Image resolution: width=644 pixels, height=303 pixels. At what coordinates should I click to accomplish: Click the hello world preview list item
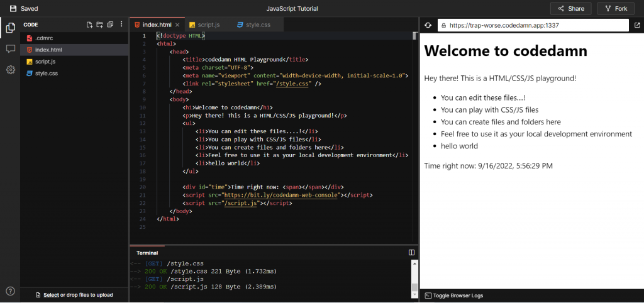click(x=459, y=146)
